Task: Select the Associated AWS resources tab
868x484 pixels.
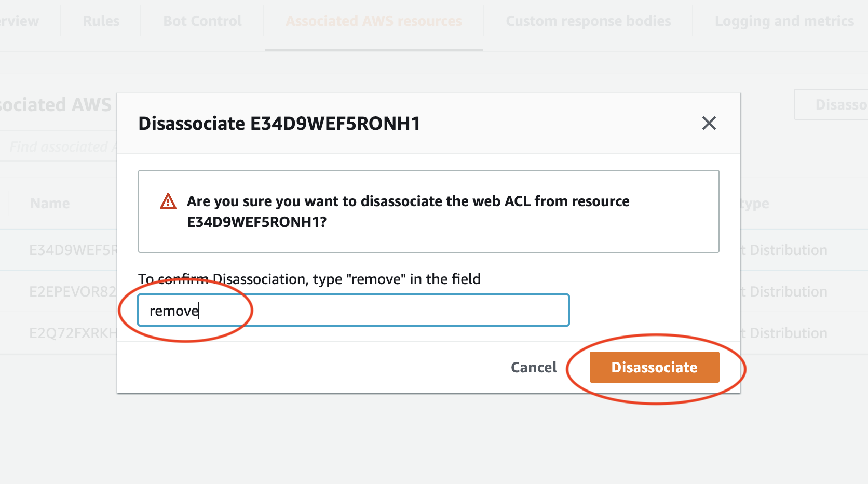Action: [x=374, y=21]
